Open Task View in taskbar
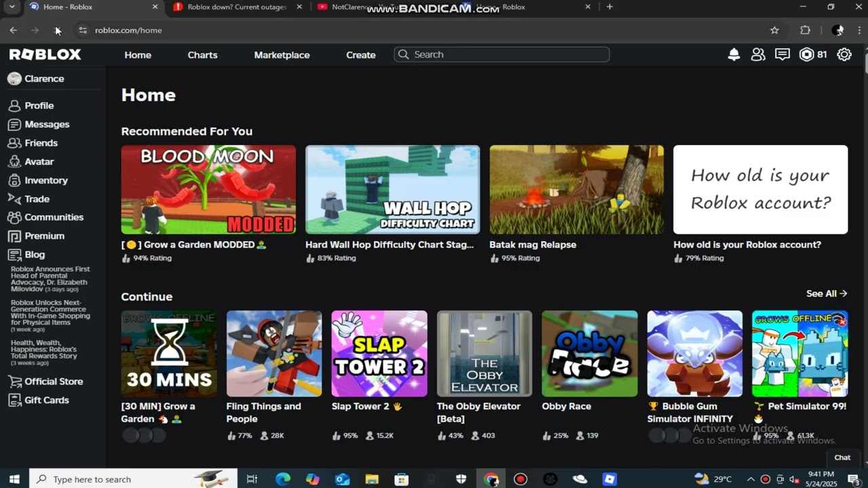Viewport: 868px width, 488px height. tap(252, 479)
